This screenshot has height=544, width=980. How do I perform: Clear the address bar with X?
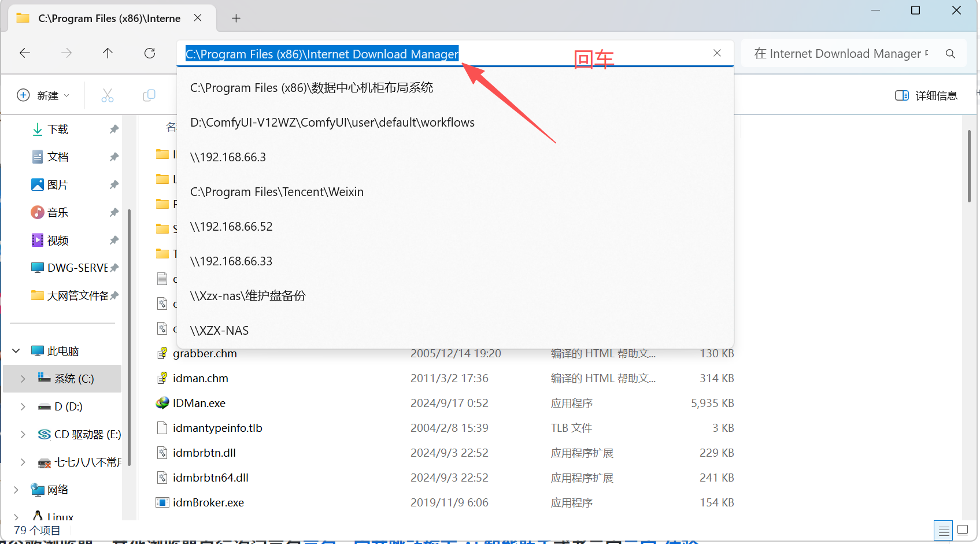(x=717, y=53)
